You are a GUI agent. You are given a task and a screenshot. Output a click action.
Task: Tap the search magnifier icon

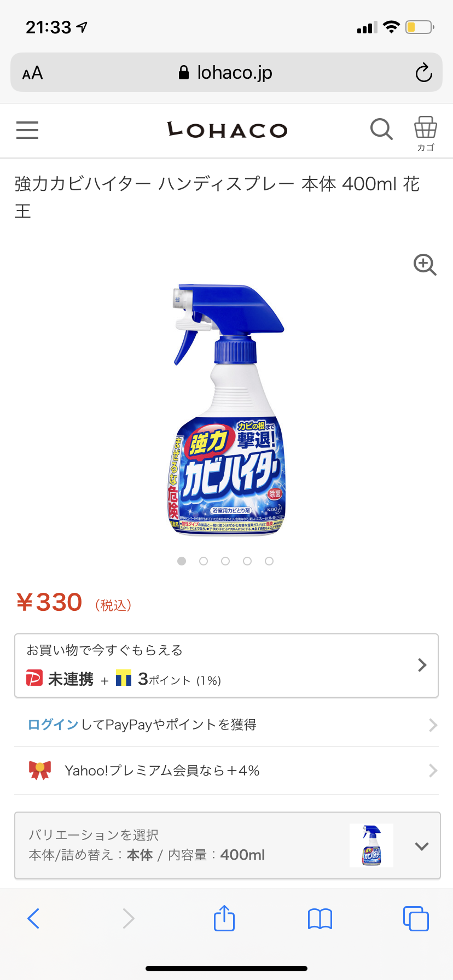click(x=381, y=130)
